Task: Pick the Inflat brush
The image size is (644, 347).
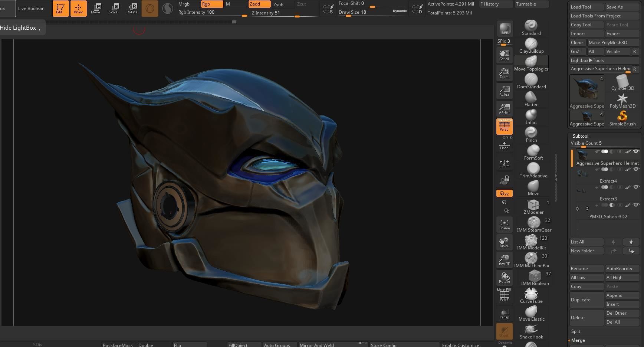Action: tap(531, 117)
